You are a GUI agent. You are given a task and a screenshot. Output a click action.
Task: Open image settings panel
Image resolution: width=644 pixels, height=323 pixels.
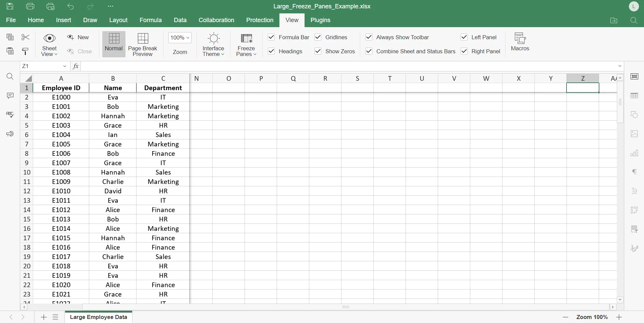tap(636, 134)
